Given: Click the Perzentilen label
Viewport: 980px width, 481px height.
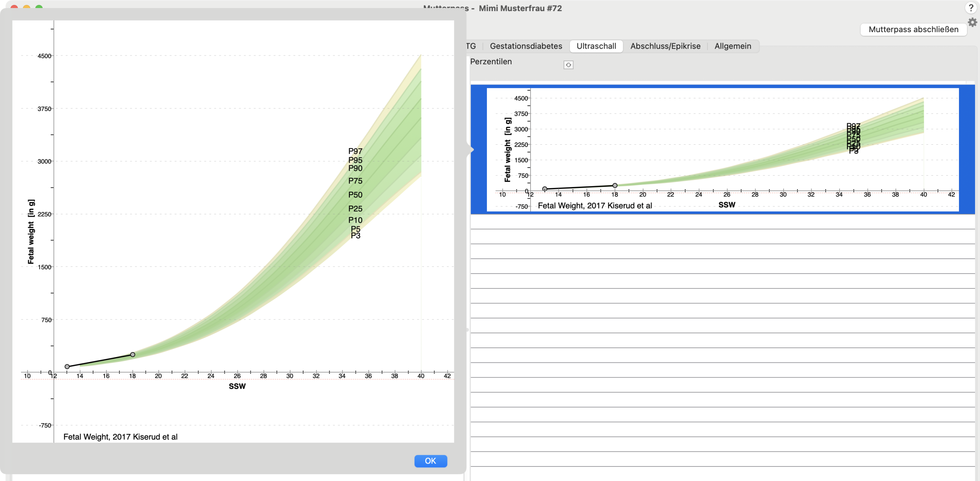Looking at the screenshot, I should coord(491,62).
